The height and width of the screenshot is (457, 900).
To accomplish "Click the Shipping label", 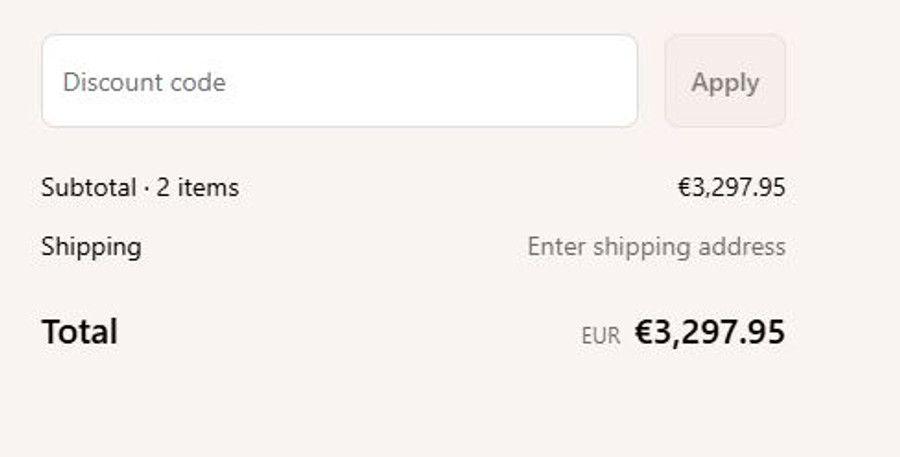I will pyautogui.click(x=91, y=246).
